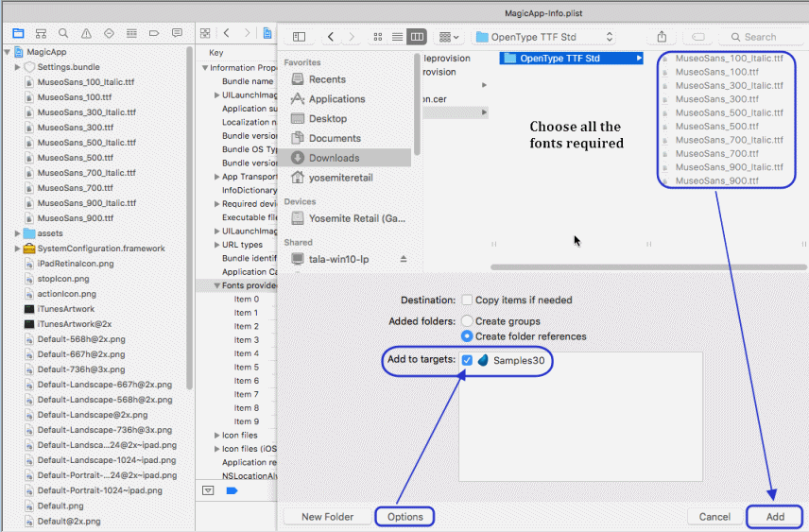Screen dimensions: 809x532
Task: Collapse the Fonts provided row
Action: tap(217, 285)
